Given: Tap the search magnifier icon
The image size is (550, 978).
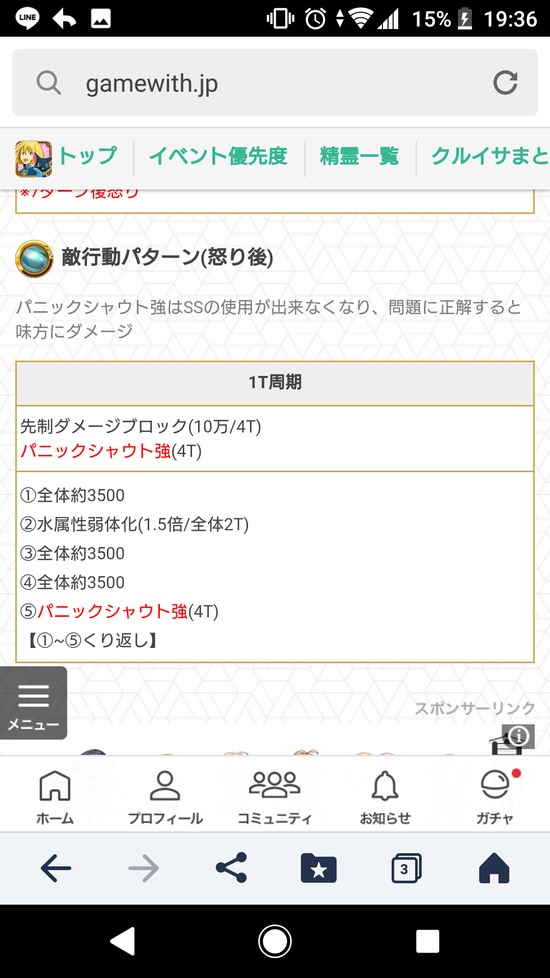Looking at the screenshot, I should click(x=49, y=82).
